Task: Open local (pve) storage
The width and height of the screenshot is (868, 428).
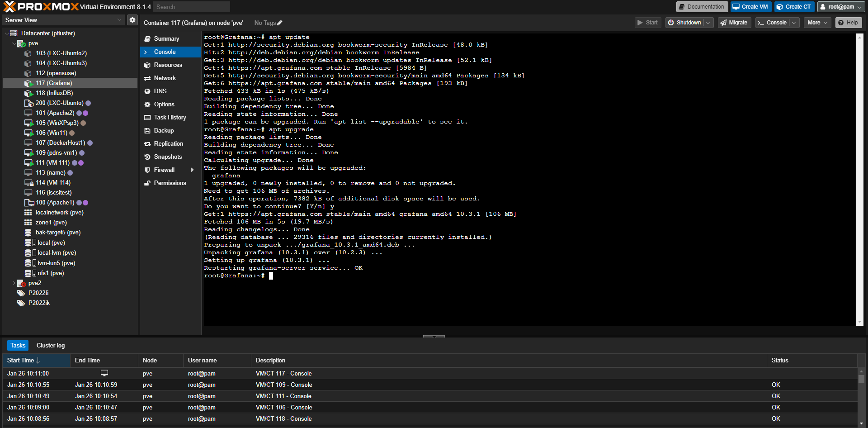Action: pos(51,243)
